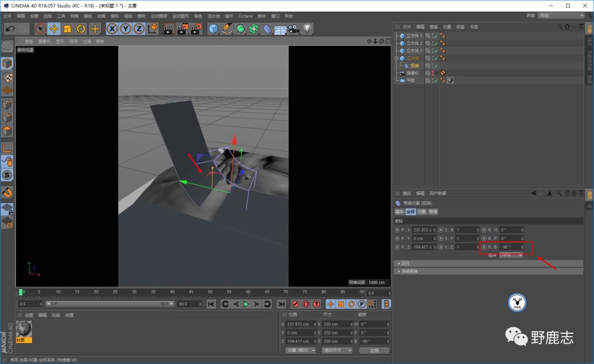
Task: Click the Undo arrow icon
Action: [10, 29]
